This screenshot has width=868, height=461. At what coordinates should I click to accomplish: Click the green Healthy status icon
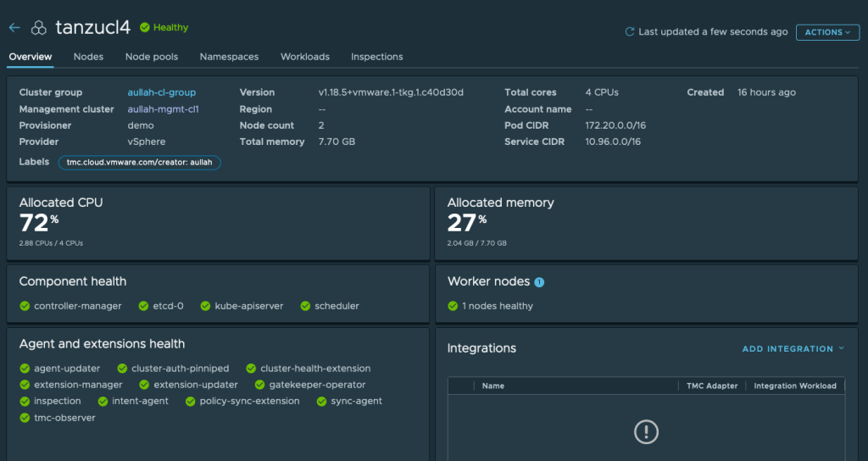click(145, 28)
